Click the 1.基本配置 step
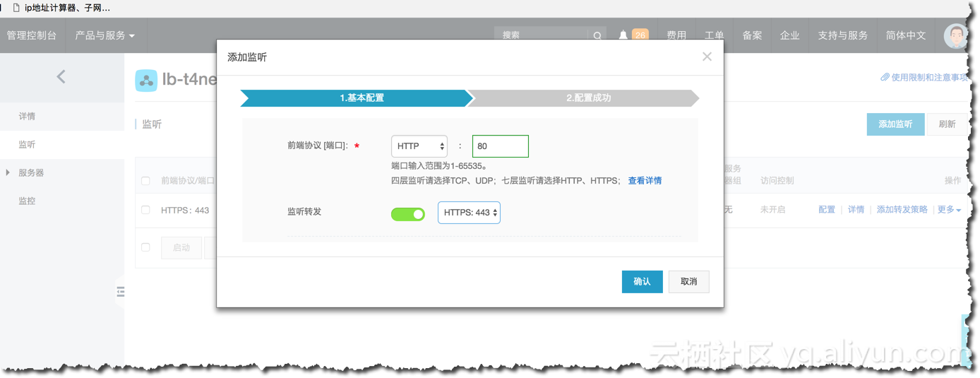980x378 pixels. 357,98
